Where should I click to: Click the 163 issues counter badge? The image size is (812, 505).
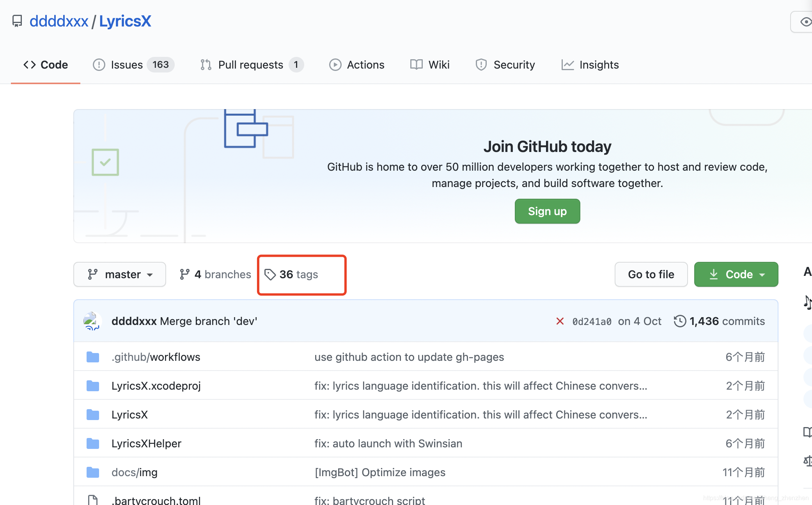[x=161, y=65]
